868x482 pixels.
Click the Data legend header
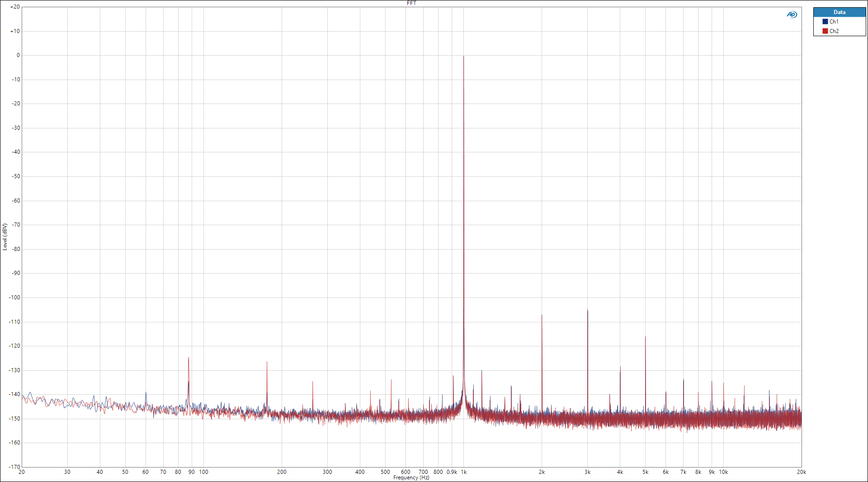coord(840,12)
